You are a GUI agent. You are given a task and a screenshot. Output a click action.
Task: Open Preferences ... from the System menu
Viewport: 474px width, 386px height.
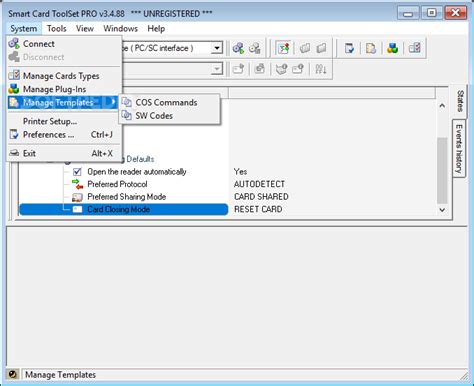click(64, 135)
